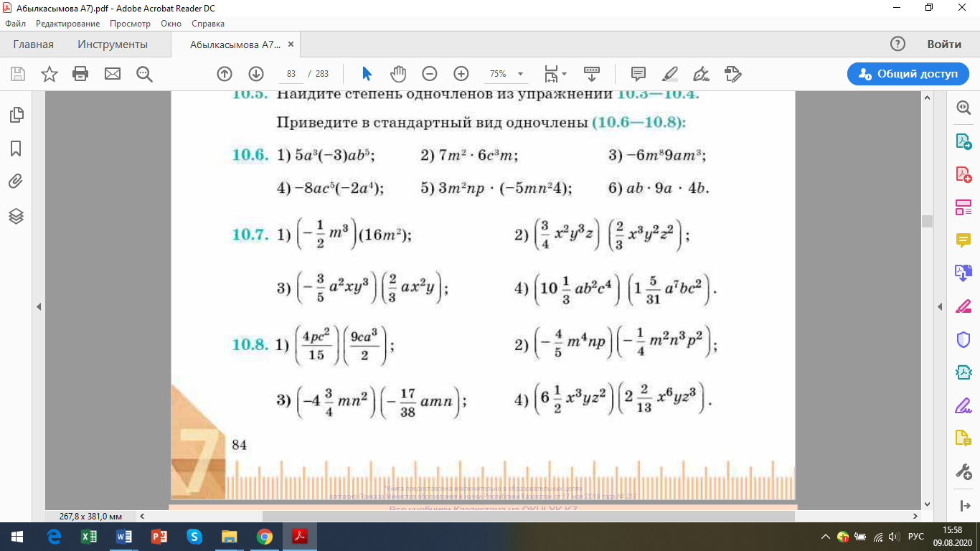Screen dimensions: 980x551
Task: Open the Combine files tool in right pane
Action: point(963,273)
